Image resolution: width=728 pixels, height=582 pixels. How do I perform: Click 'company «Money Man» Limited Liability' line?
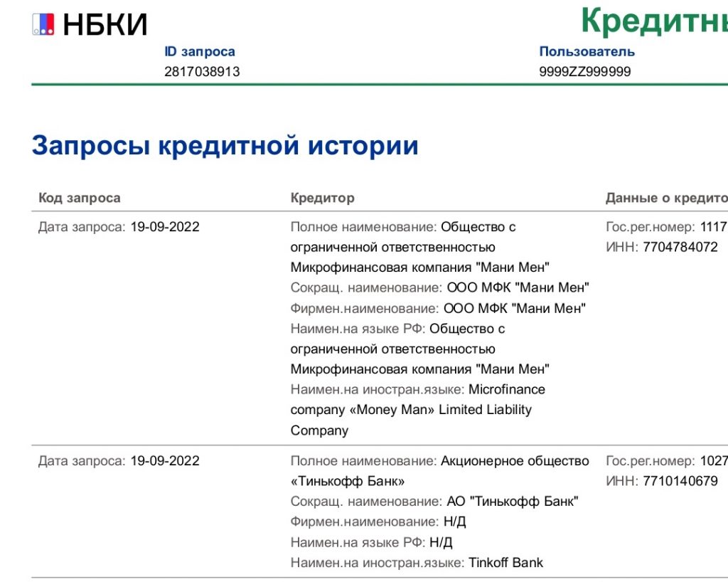411,410
